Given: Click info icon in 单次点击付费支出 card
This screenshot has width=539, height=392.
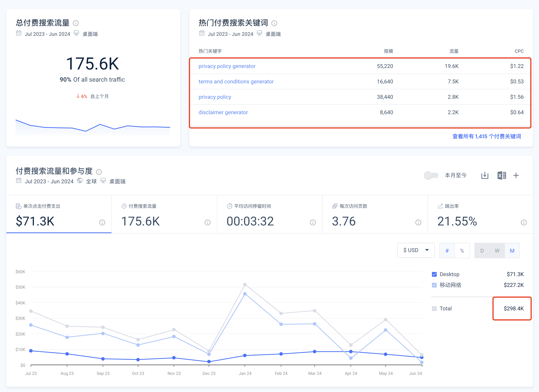Looking at the screenshot, I should (x=102, y=222).
